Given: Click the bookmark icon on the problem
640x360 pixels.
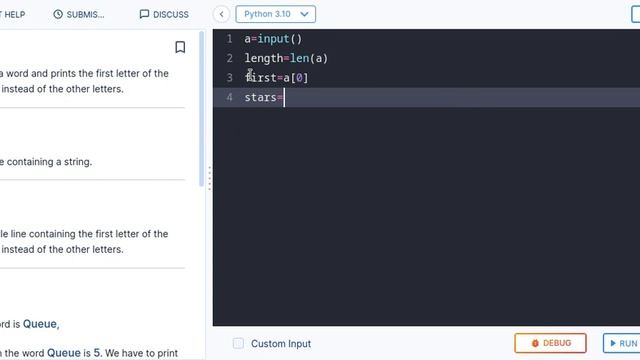Looking at the screenshot, I should coord(180,47).
